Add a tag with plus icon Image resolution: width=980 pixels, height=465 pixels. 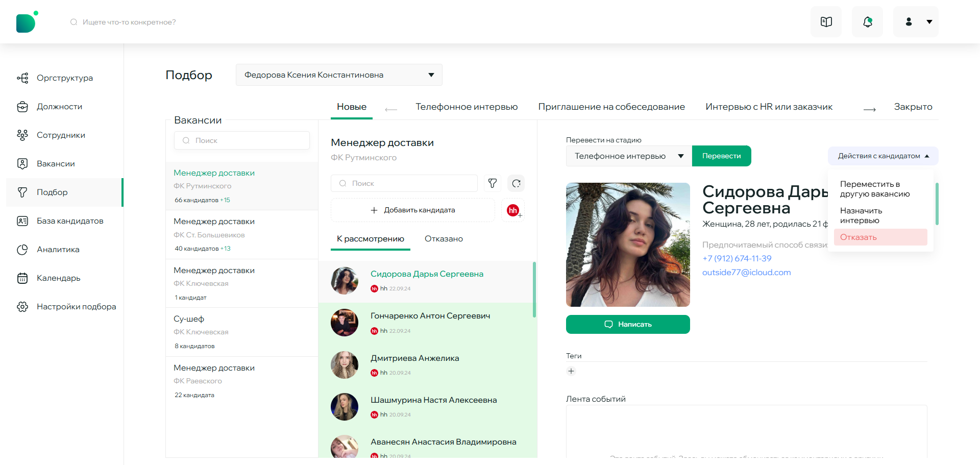click(x=571, y=371)
